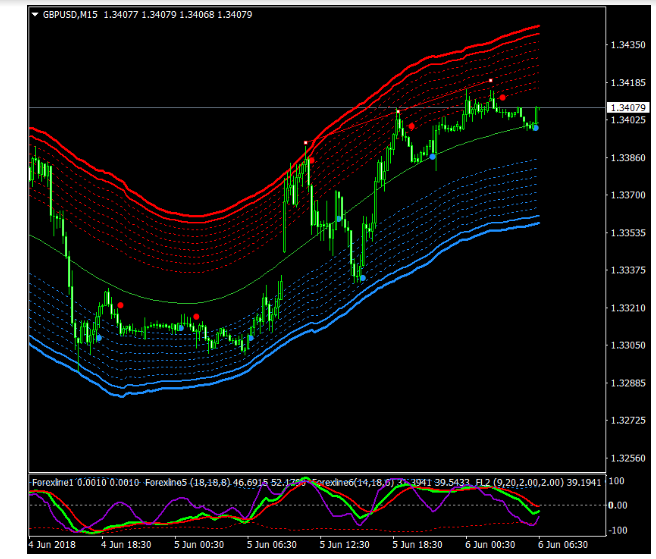This screenshot has height=559, width=656.
Task: Click the Forexline5 (18,18,8) indicator label
Action: pyautogui.click(x=188, y=483)
